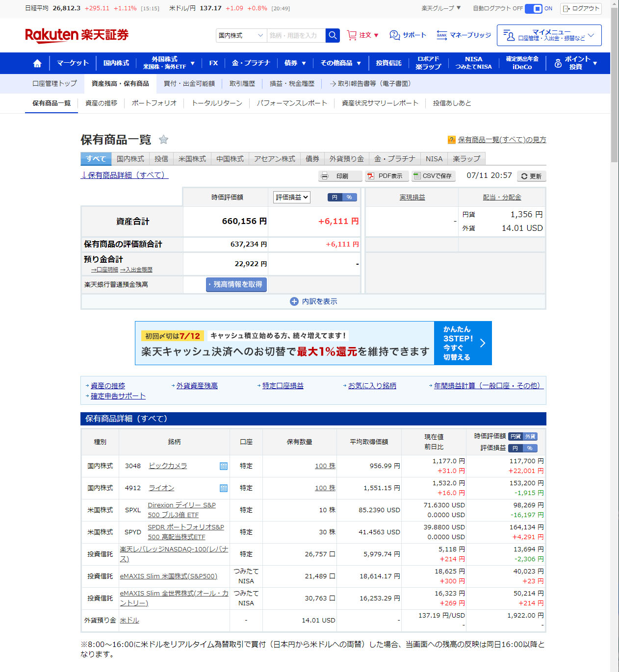Open the 確定申告サポート link

coord(118,396)
